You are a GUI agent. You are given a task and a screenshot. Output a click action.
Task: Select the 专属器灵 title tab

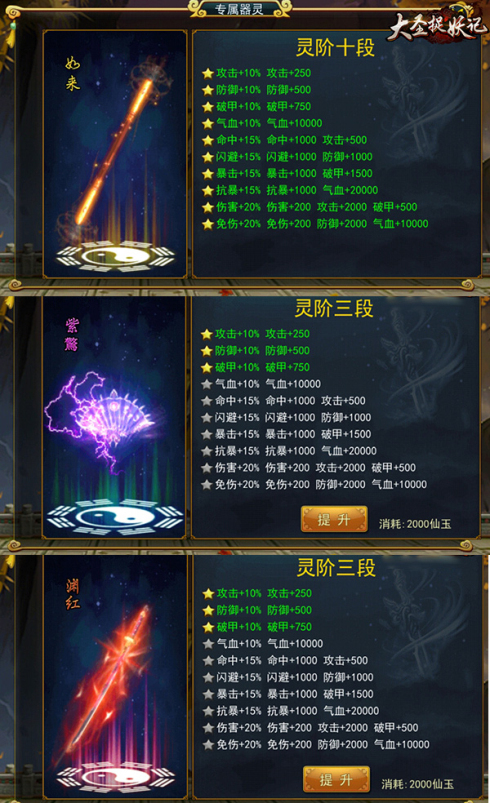(239, 9)
